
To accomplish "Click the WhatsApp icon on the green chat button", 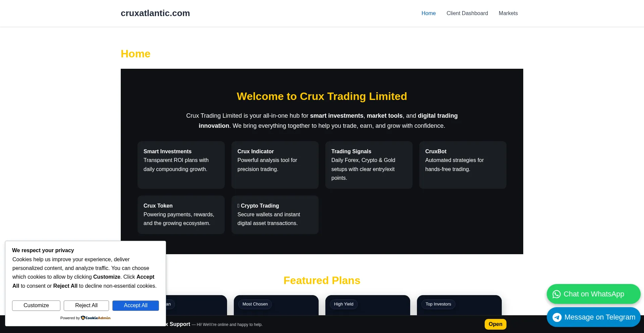I will [x=557, y=294].
